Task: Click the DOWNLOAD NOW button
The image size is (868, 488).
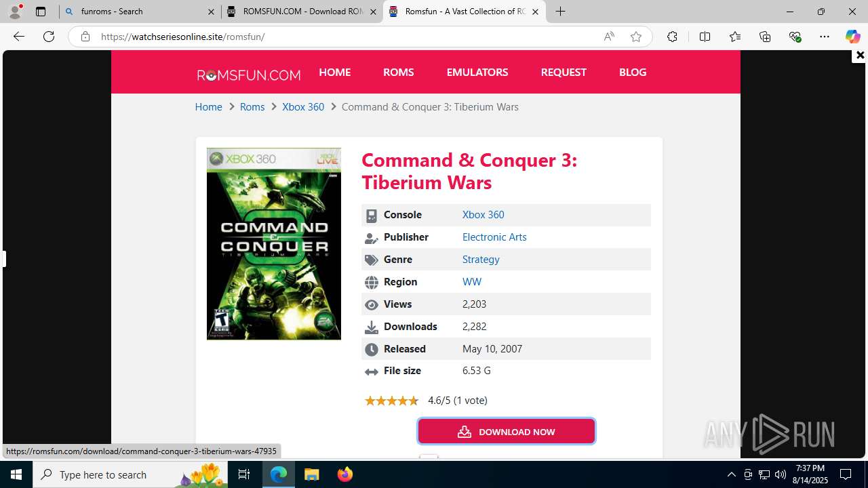Action: pyautogui.click(x=507, y=431)
